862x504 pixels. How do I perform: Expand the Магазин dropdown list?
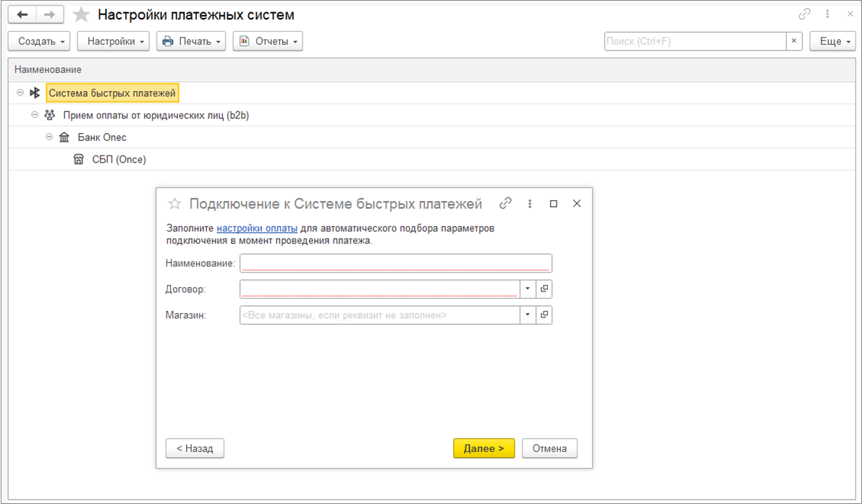click(528, 315)
